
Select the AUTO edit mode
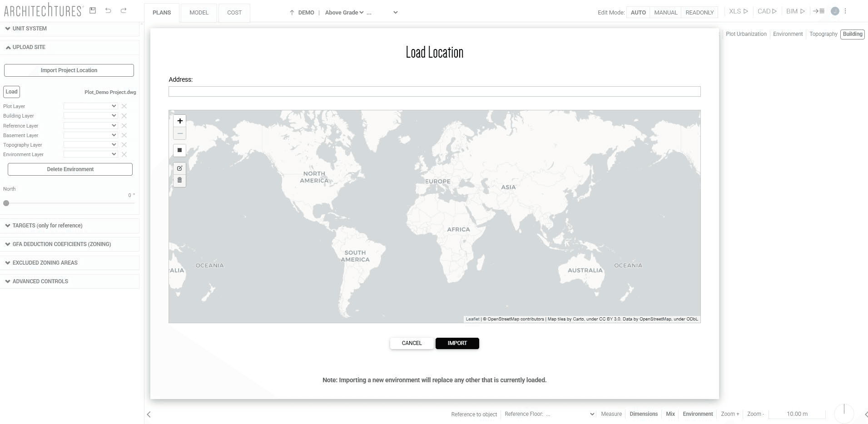coord(638,12)
